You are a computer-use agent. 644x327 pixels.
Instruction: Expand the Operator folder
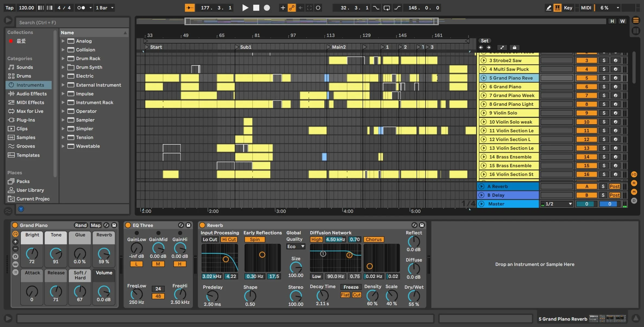63,111
